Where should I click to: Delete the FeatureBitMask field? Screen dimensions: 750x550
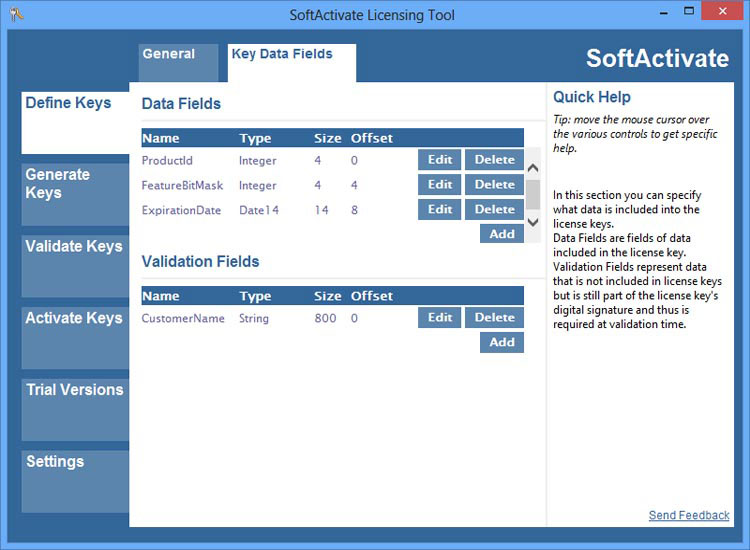click(x=494, y=185)
